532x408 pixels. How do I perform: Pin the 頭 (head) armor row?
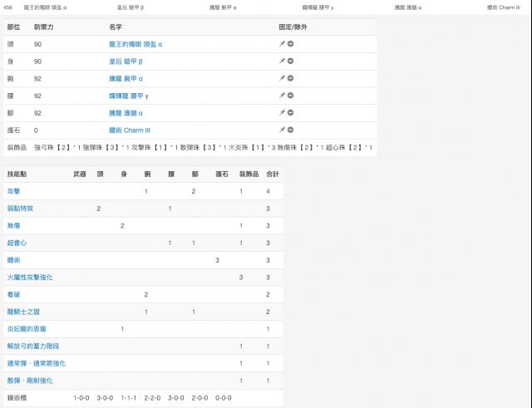coord(282,44)
